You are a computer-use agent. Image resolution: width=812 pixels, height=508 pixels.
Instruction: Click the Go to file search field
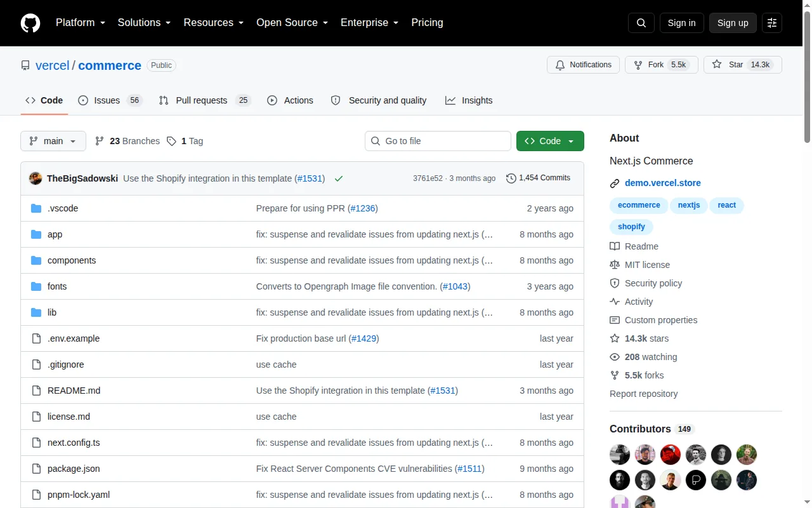click(x=438, y=141)
